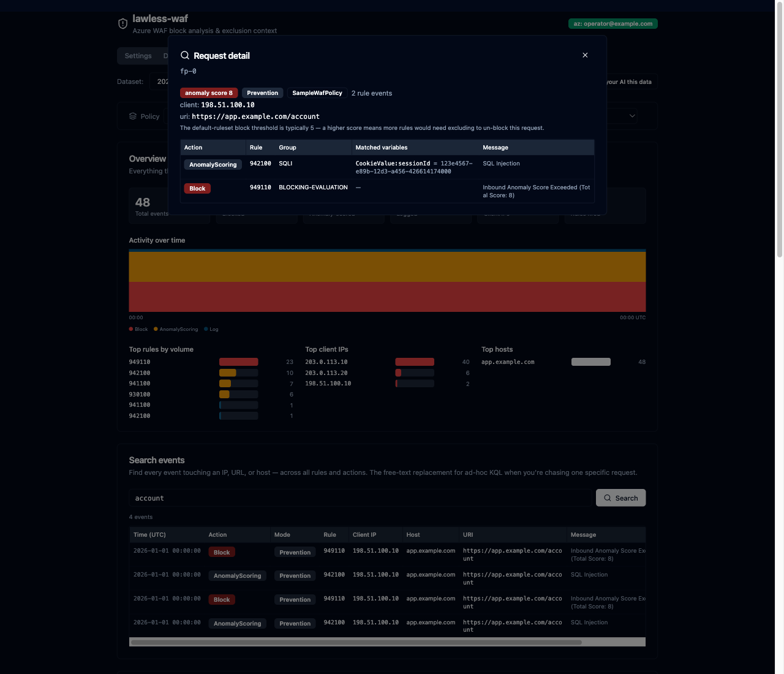Click top host app.example.com bar row
Image resolution: width=784 pixels, height=674 pixels.
(563, 362)
